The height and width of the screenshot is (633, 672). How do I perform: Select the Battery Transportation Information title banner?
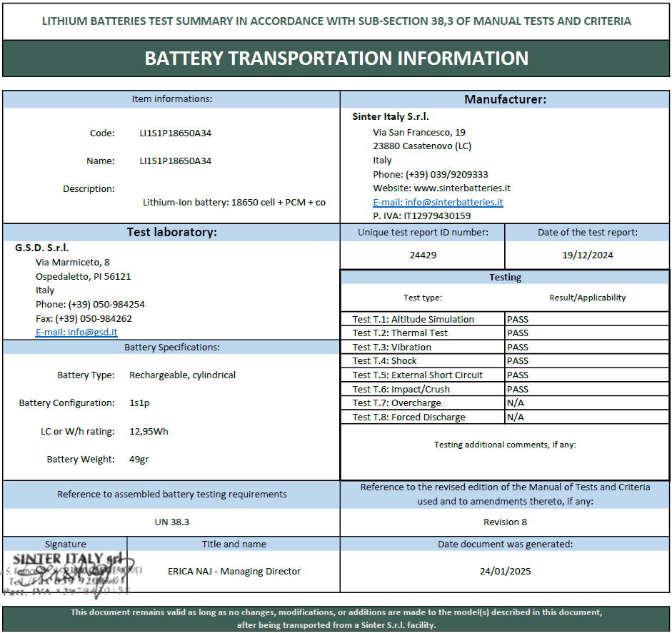[336, 59]
